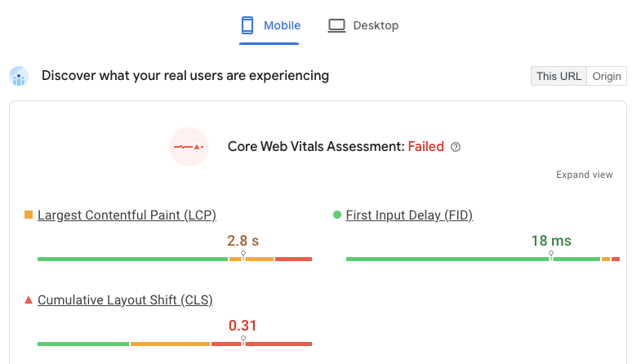Open the Core Web Vitals help icon
632x364 pixels.
pyautogui.click(x=456, y=147)
